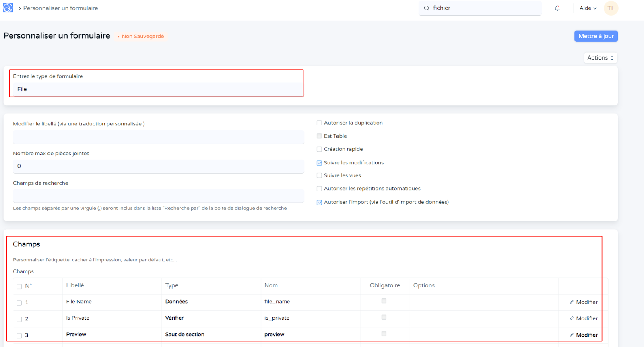Image resolution: width=644 pixels, height=347 pixels.
Task: Click the Personnaliser un formulaire breadcrumb
Action: 60,8
